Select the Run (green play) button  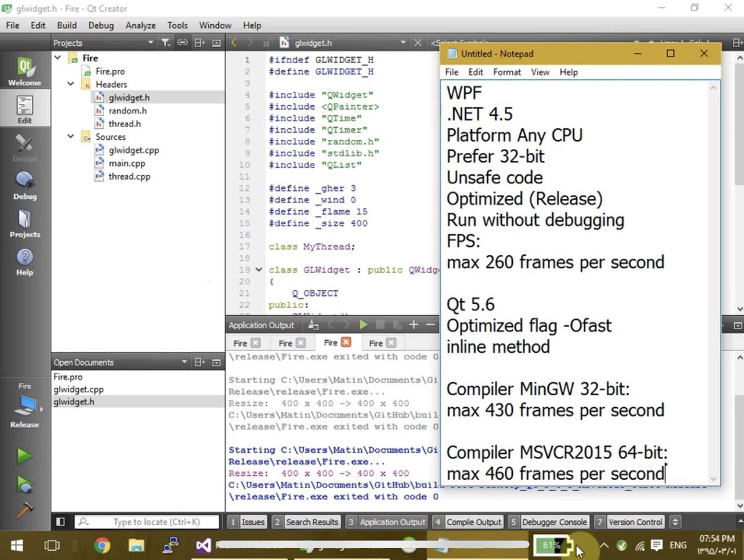24,456
